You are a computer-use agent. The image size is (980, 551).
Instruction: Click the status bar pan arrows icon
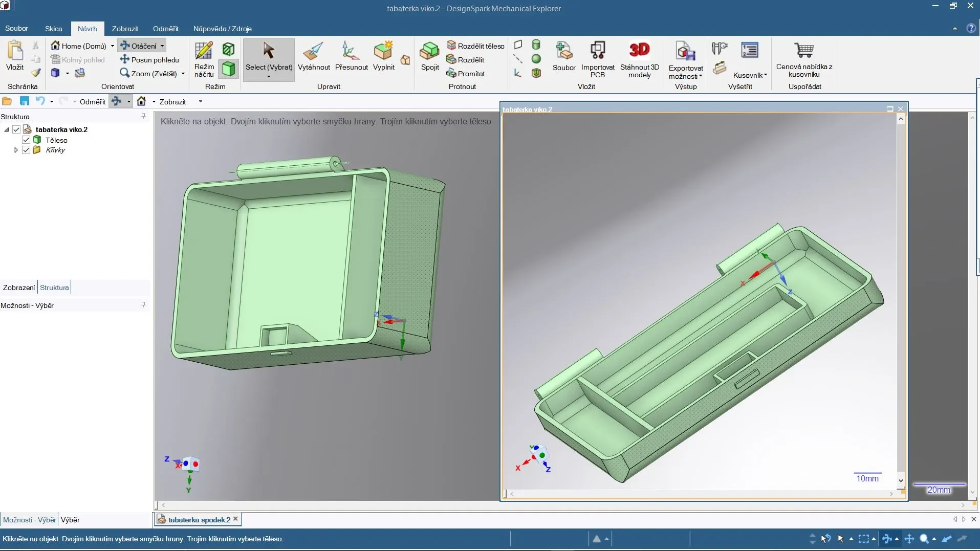(909, 539)
